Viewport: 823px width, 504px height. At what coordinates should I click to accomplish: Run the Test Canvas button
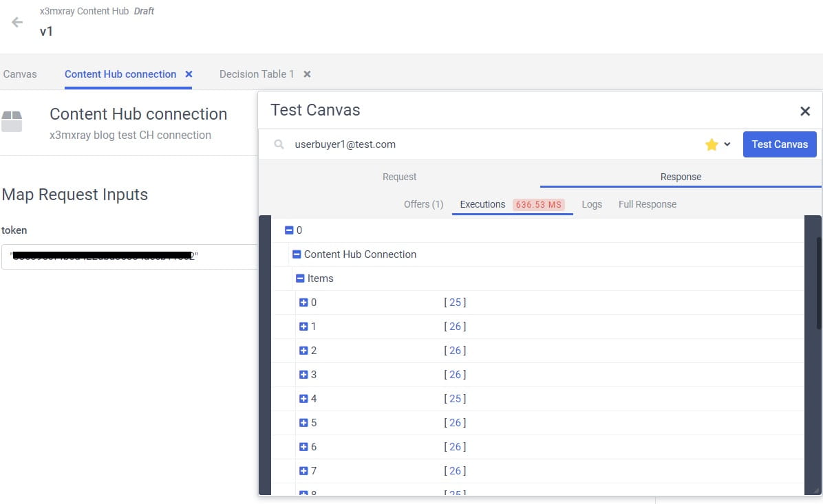780,144
